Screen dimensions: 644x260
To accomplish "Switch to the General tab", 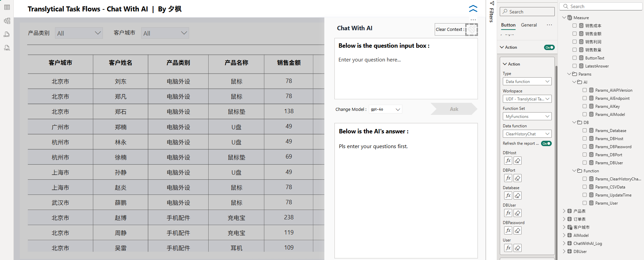I will point(529,25).
